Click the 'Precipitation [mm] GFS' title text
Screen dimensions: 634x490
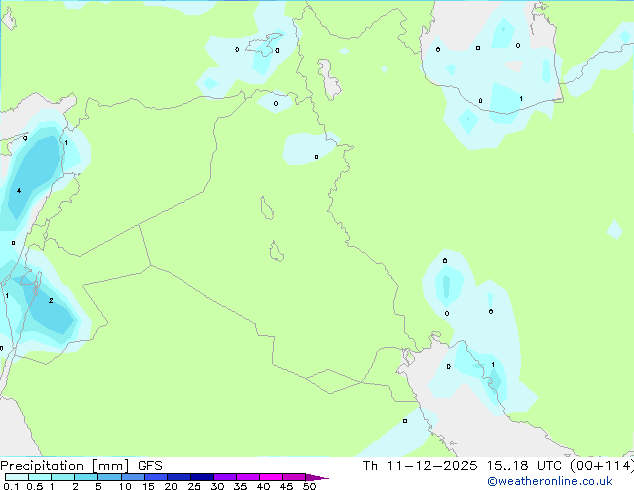[81, 466]
